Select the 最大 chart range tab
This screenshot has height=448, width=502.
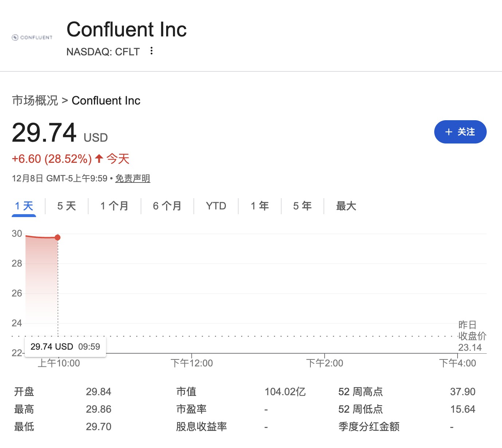pyautogui.click(x=346, y=206)
